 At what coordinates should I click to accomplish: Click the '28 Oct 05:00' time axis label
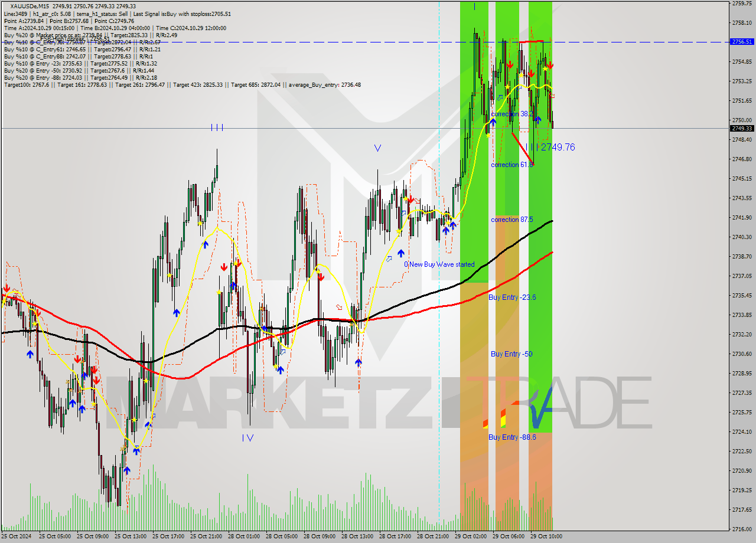[x=281, y=537]
